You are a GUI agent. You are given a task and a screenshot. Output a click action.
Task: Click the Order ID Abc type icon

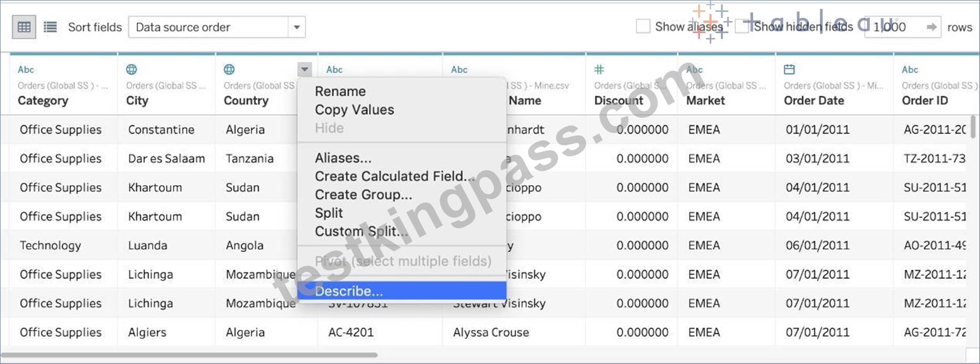pyautogui.click(x=910, y=69)
